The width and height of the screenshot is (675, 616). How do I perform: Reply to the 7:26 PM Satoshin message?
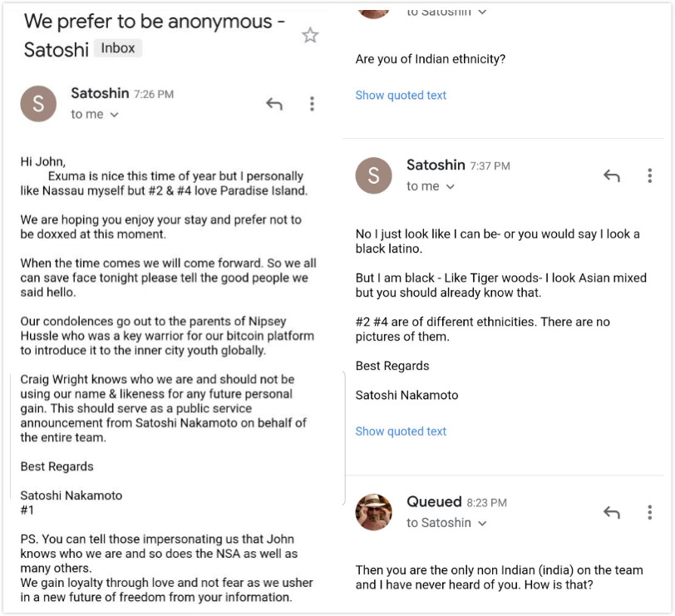click(273, 104)
